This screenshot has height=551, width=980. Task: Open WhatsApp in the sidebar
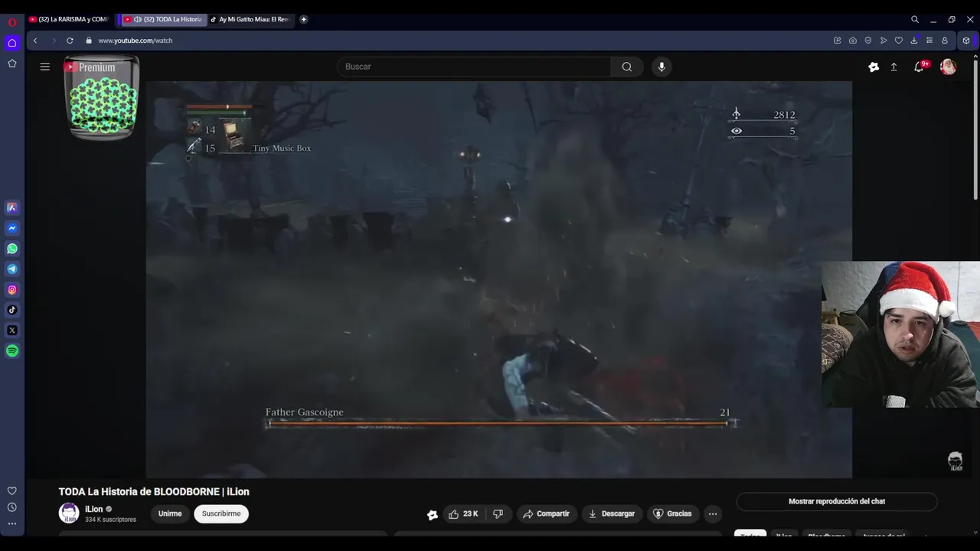(x=12, y=249)
